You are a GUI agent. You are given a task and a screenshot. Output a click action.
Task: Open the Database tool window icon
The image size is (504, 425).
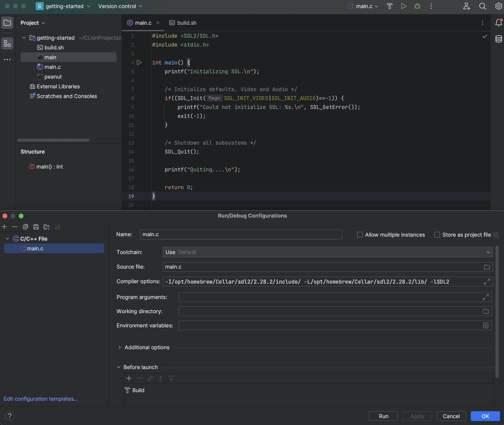tap(499, 39)
